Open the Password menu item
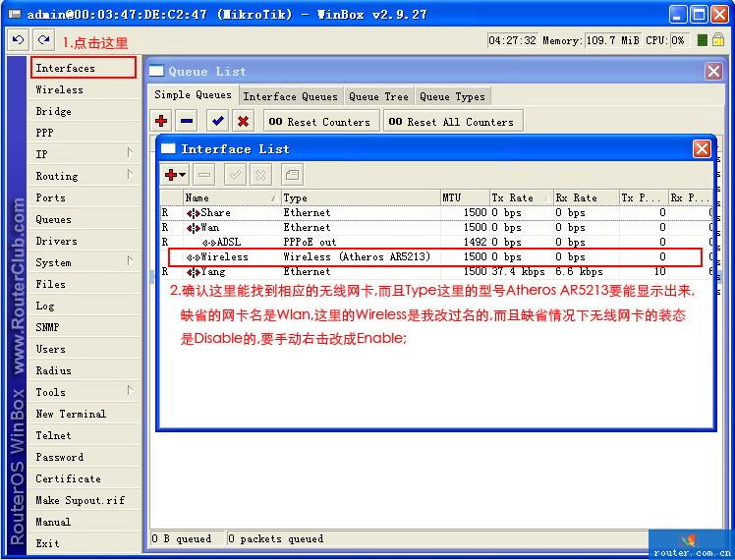Viewport: 735px width, 560px height. point(85,457)
